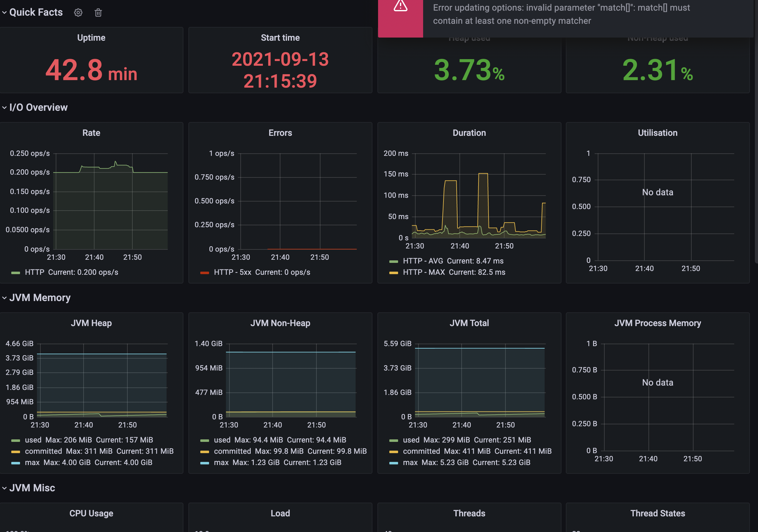Open the CPU Usage panel title
This screenshot has width=758, height=532.
91,513
